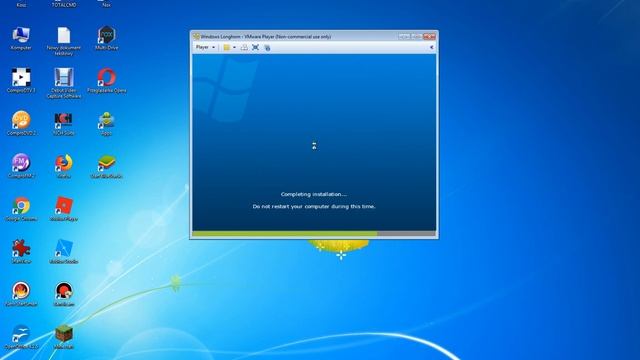Viewport: 640px width, 360px height.
Task: Select the ComproDVD 2 shortcut
Action: tap(21, 123)
